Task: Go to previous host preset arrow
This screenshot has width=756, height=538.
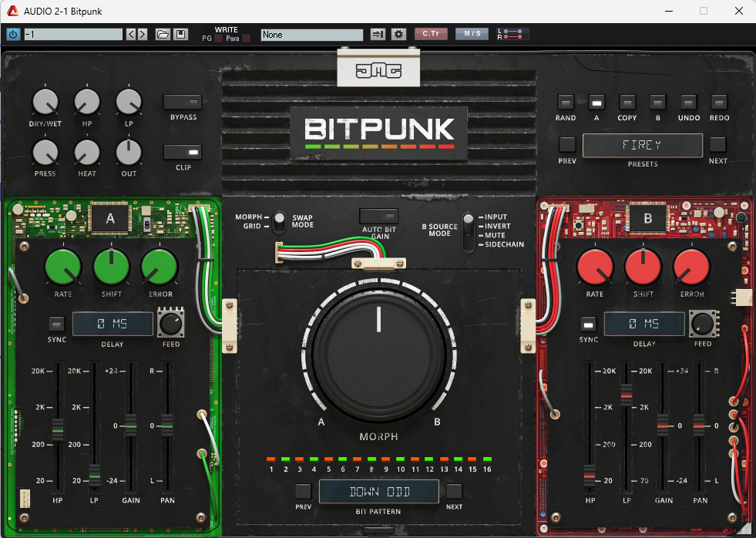Action: [131, 34]
